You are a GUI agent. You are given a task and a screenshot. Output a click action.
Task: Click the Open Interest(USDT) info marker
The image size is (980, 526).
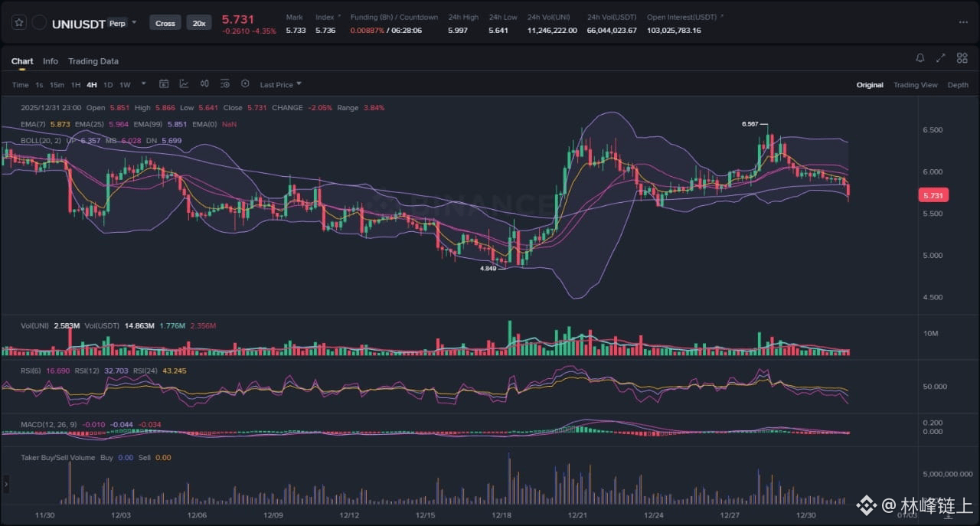pos(722,15)
